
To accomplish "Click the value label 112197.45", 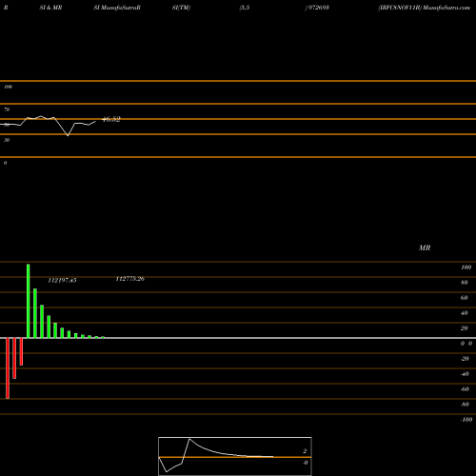I will point(62,280).
